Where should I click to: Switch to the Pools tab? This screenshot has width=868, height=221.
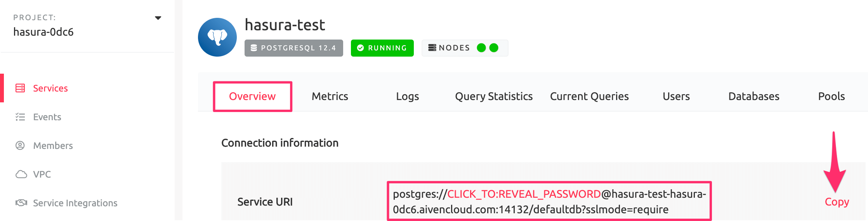pyautogui.click(x=831, y=97)
